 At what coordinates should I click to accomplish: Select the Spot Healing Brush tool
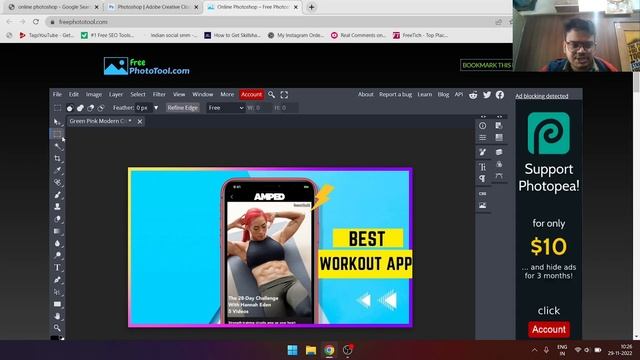[x=57, y=182]
